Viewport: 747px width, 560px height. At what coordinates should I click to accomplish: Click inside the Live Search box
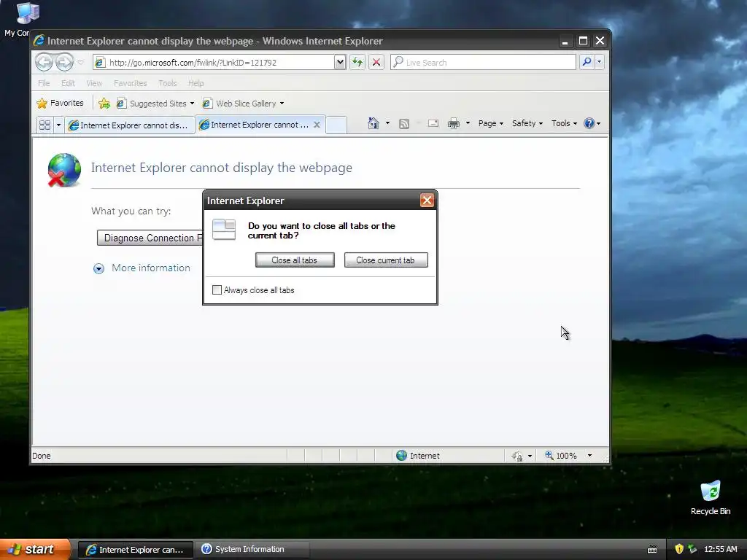click(483, 63)
